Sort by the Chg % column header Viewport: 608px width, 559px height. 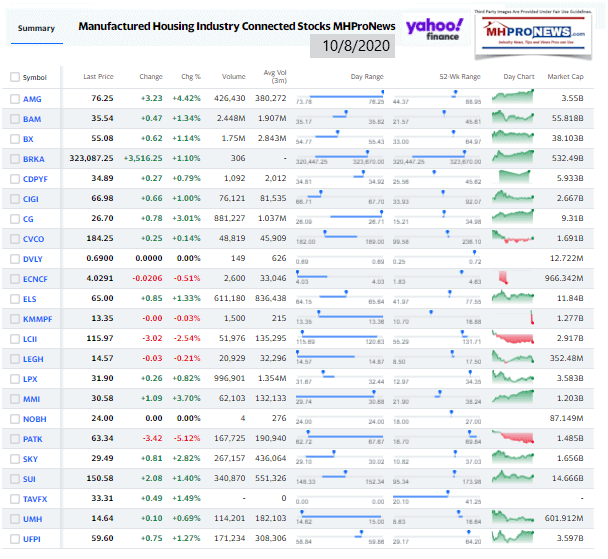188,77
